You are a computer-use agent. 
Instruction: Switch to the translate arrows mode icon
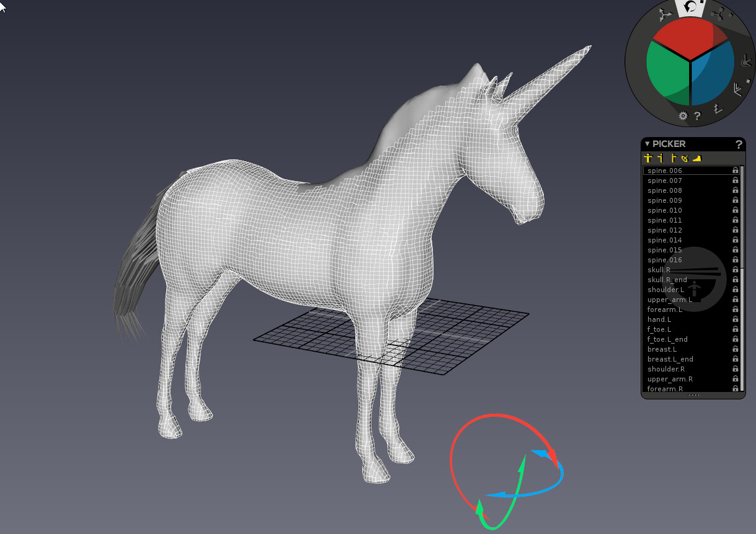pos(666,14)
